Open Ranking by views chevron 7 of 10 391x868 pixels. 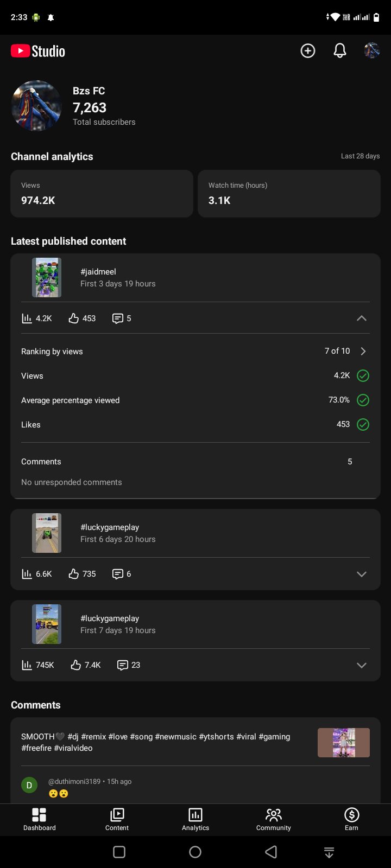(363, 351)
